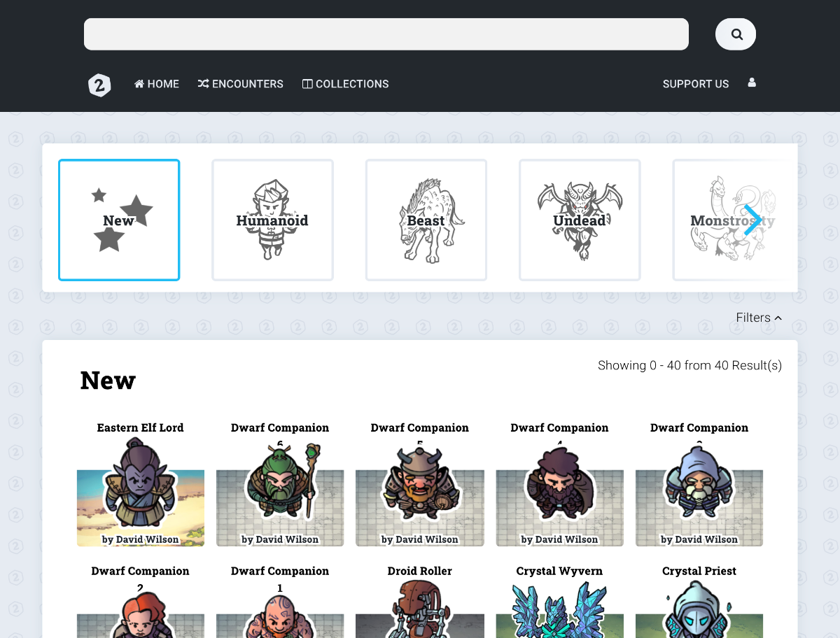Click the Eastern Elf Lord title
Image resolution: width=840 pixels, height=638 pixels.
(141, 427)
